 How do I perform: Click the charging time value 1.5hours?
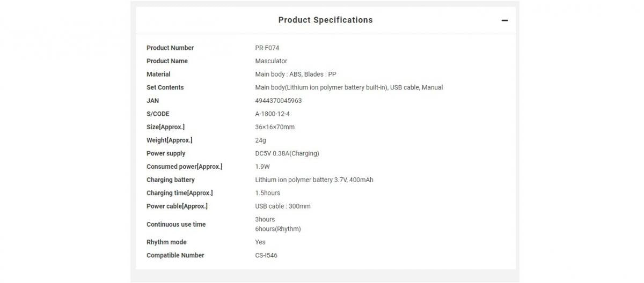click(x=267, y=193)
